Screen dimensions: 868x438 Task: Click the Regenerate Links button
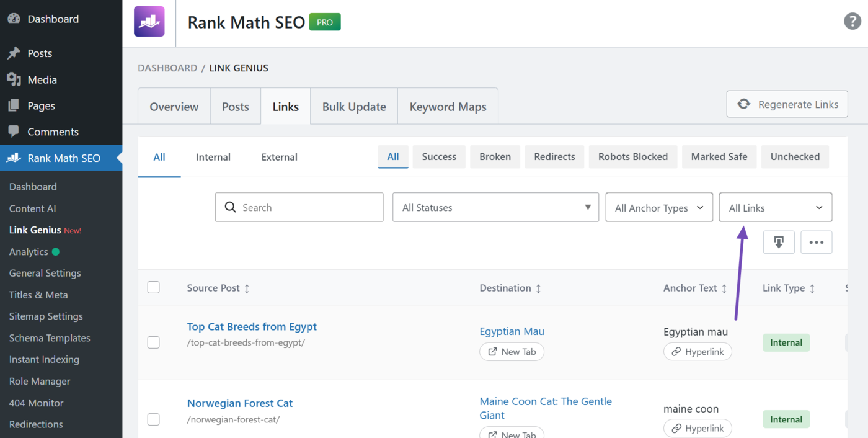point(787,104)
